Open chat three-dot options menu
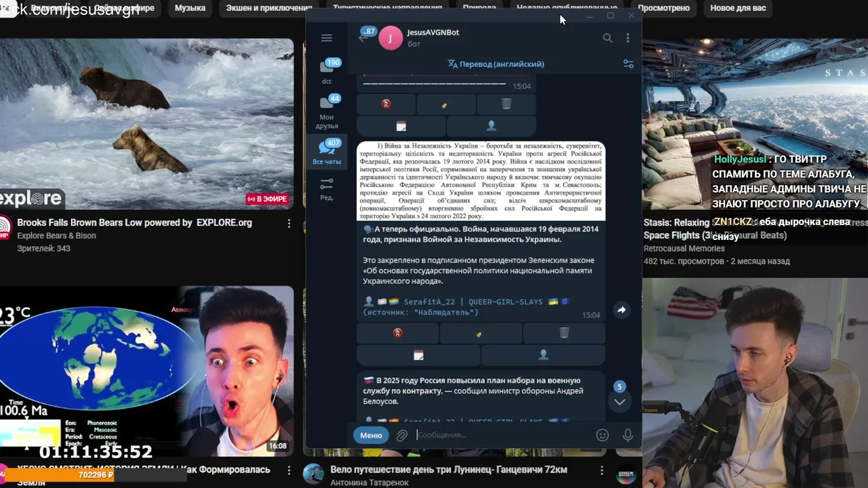This screenshot has width=868, height=488. [628, 38]
